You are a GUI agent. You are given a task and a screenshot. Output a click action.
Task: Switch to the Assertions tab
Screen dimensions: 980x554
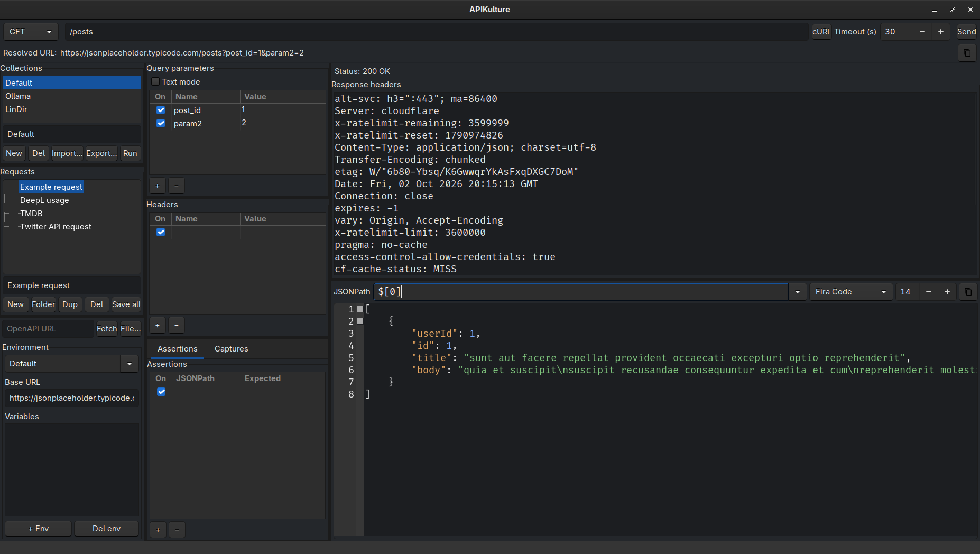coord(178,349)
